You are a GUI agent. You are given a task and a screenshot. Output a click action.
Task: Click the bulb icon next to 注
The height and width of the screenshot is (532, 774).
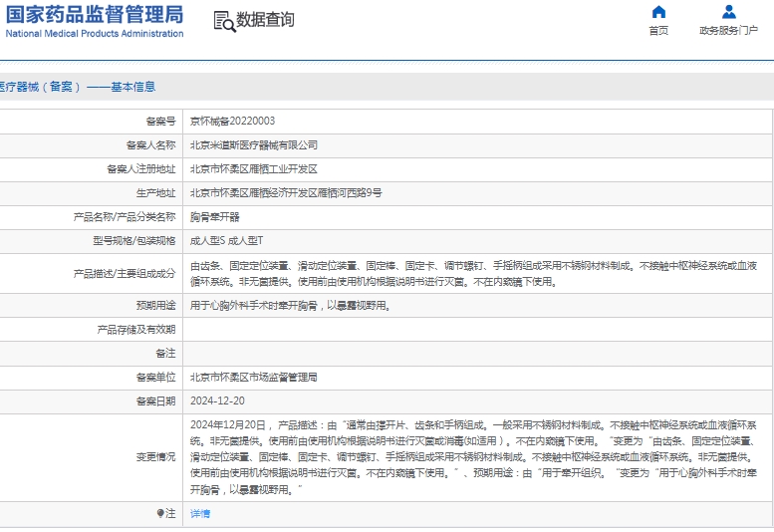[160, 514]
